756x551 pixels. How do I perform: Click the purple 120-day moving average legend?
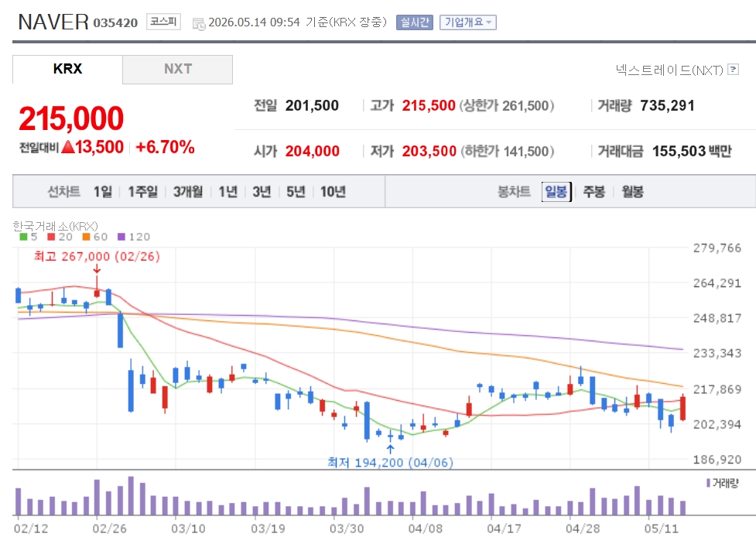134,237
